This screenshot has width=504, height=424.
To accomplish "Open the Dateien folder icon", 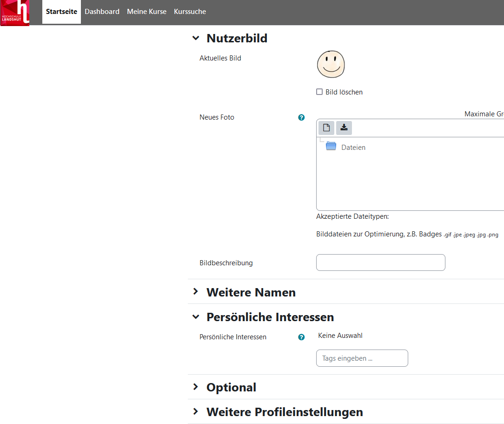I will [x=331, y=147].
